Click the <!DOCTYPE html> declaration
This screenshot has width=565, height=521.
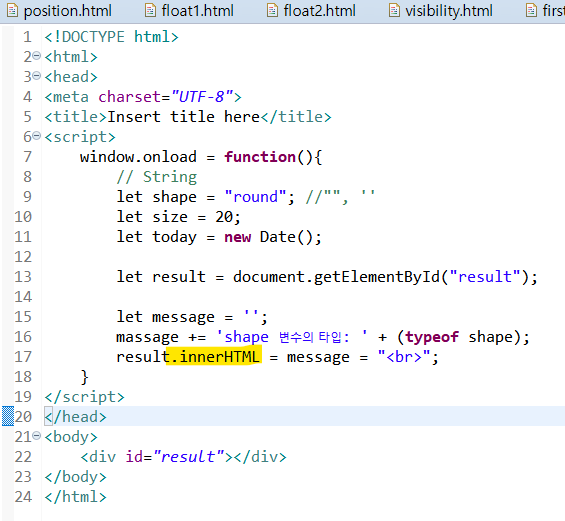111,37
